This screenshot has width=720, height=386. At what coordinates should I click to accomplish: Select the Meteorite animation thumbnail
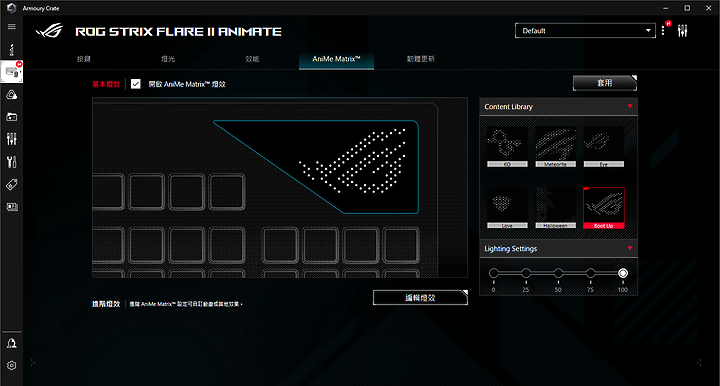tap(555, 146)
